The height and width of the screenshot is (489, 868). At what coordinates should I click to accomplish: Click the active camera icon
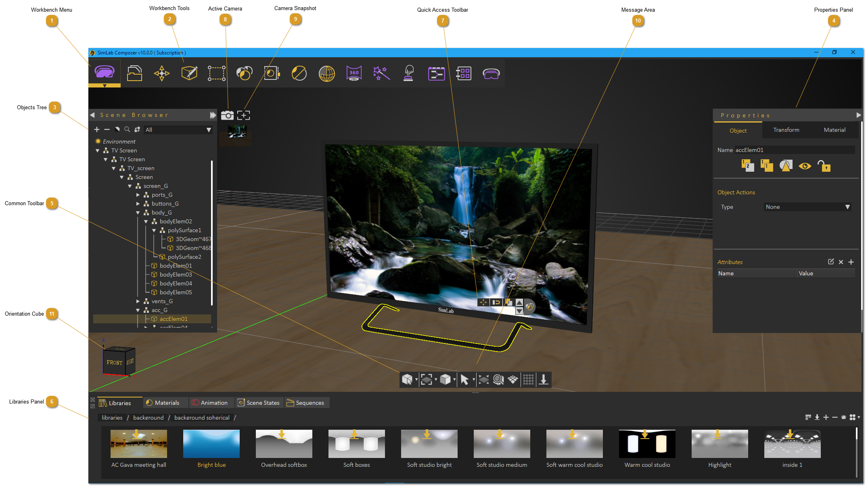pos(227,115)
